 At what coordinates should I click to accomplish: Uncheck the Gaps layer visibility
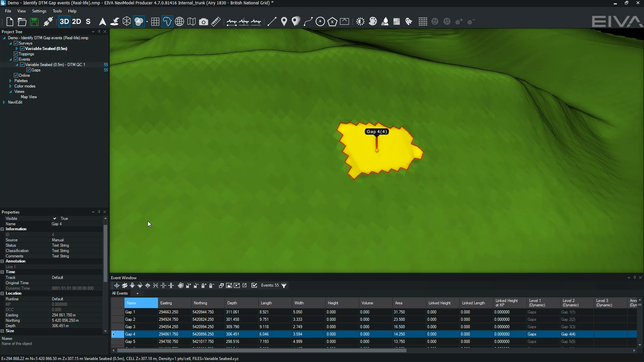28,70
